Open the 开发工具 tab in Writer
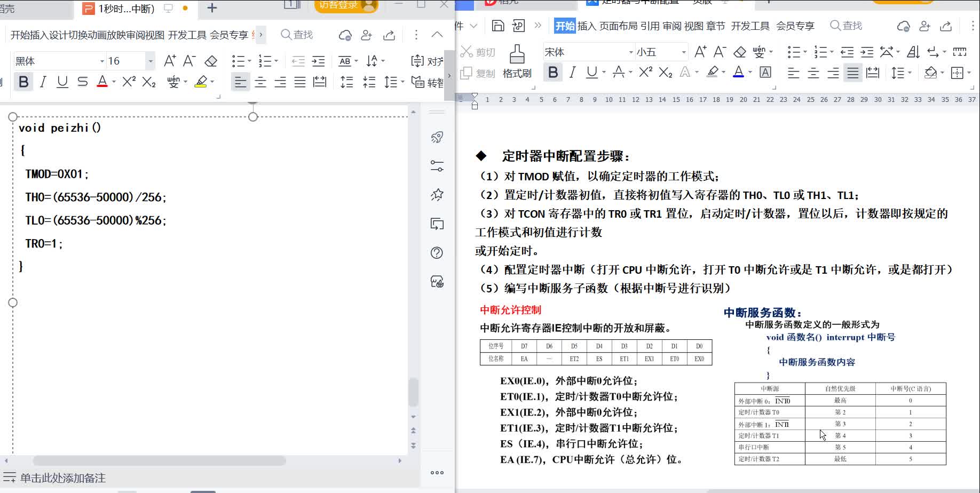This screenshot has height=493, width=980. click(x=750, y=26)
